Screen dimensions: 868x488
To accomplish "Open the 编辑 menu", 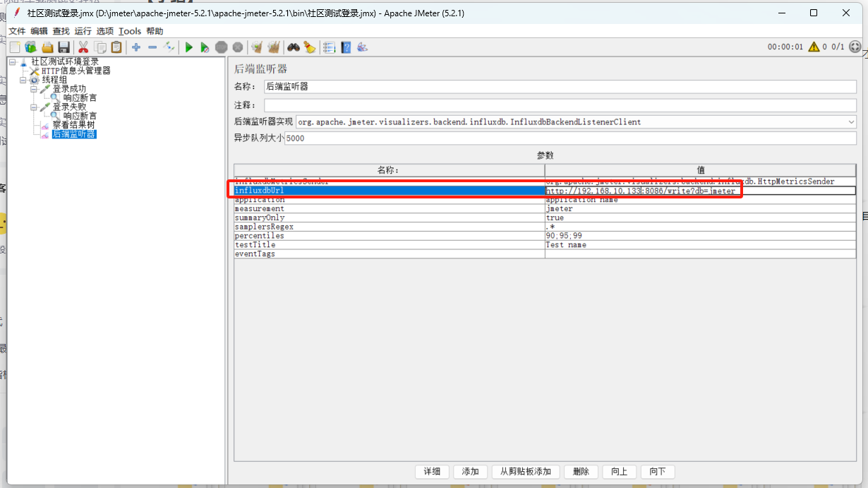I will (x=39, y=31).
